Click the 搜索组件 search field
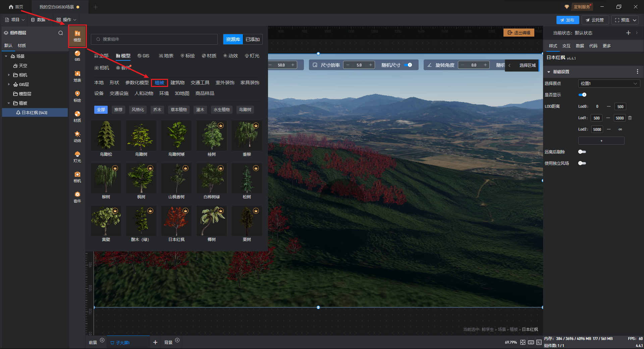 [x=154, y=39]
